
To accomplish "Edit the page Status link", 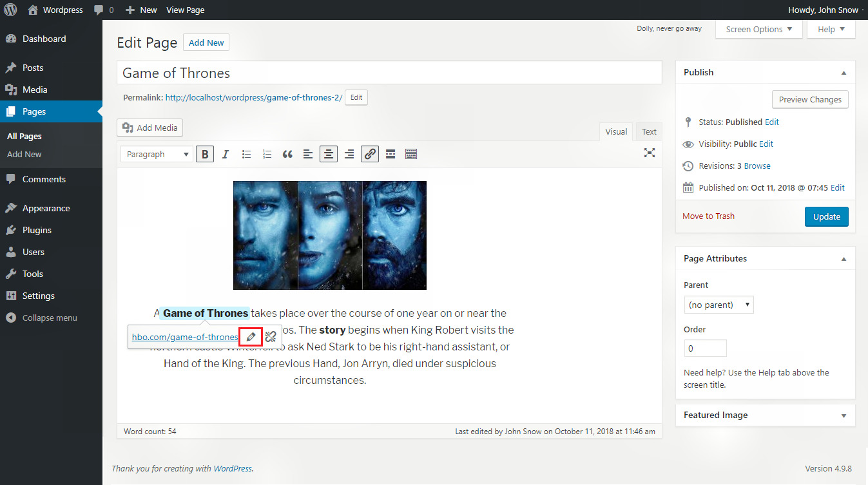I will pyautogui.click(x=772, y=122).
